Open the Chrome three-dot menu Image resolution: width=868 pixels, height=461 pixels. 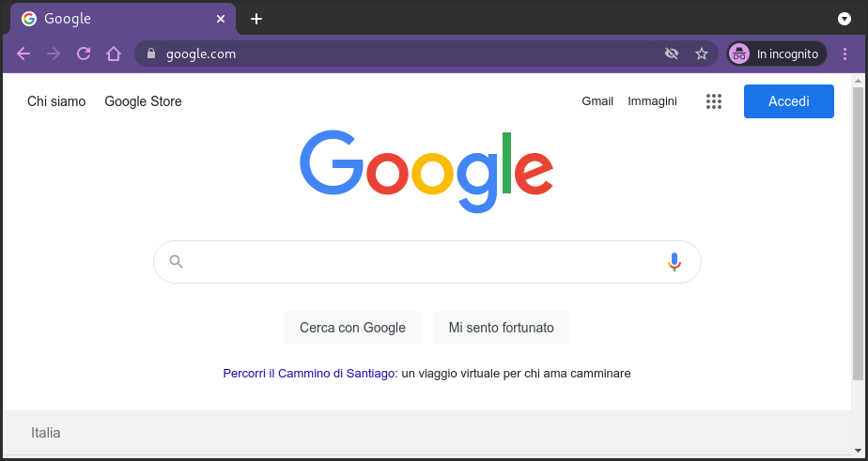pos(845,54)
